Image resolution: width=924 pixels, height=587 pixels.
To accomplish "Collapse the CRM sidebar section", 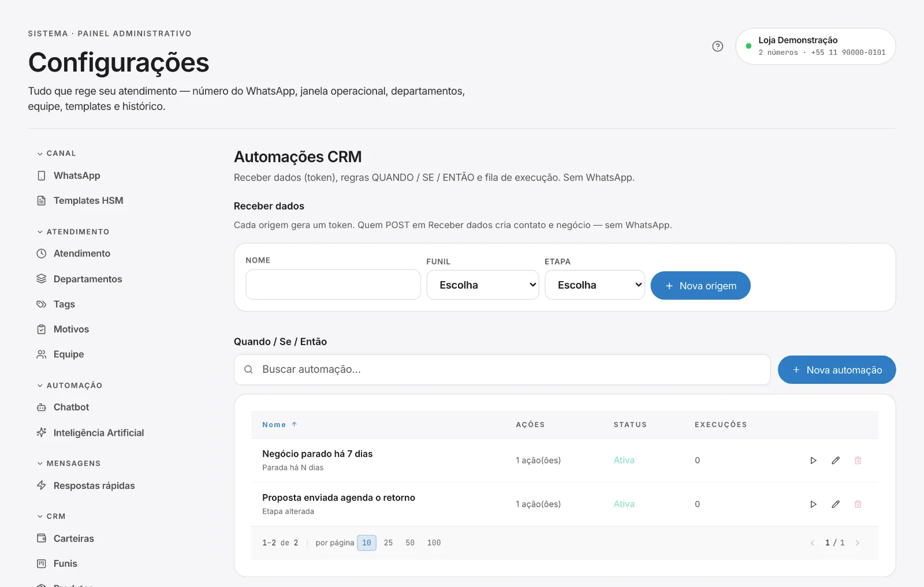I will pos(51,517).
